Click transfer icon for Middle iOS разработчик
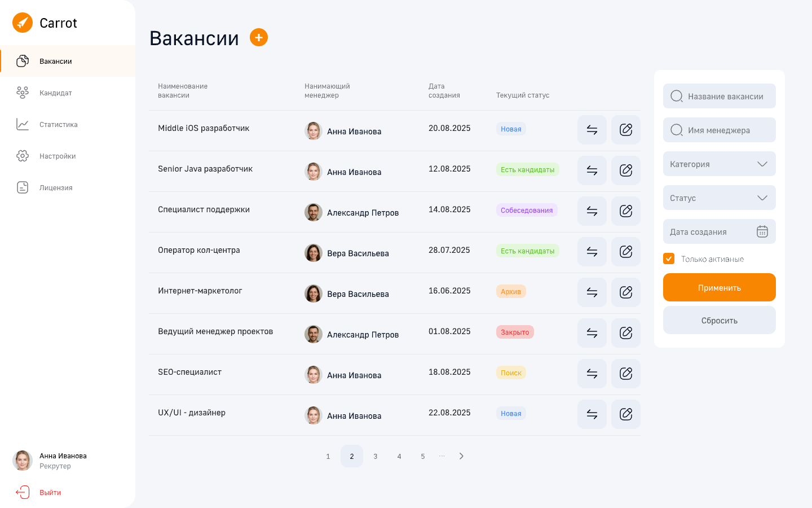The image size is (812, 508). pyautogui.click(x=592, y=130)
